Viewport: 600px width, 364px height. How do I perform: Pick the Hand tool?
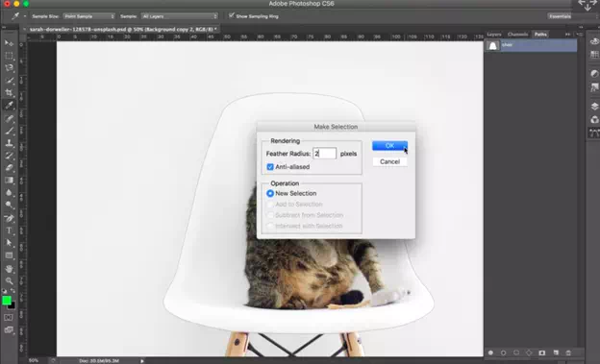(x=9, y=268)
